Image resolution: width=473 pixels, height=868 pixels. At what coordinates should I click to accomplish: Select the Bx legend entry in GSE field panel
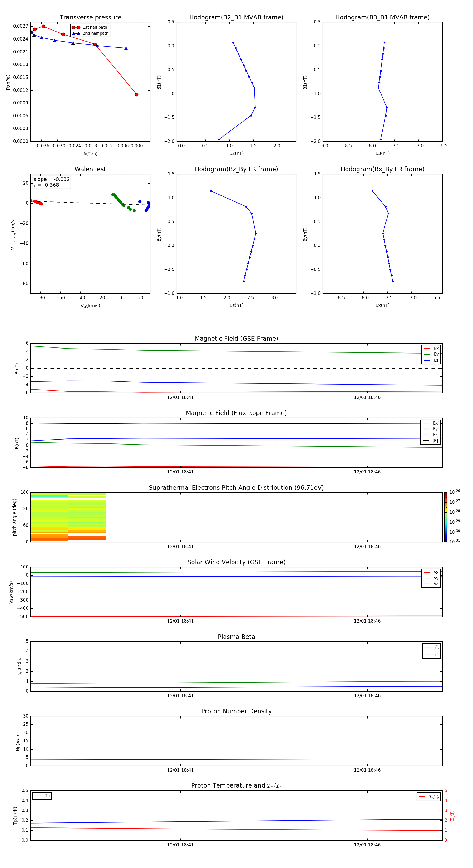tap(431, 349)
